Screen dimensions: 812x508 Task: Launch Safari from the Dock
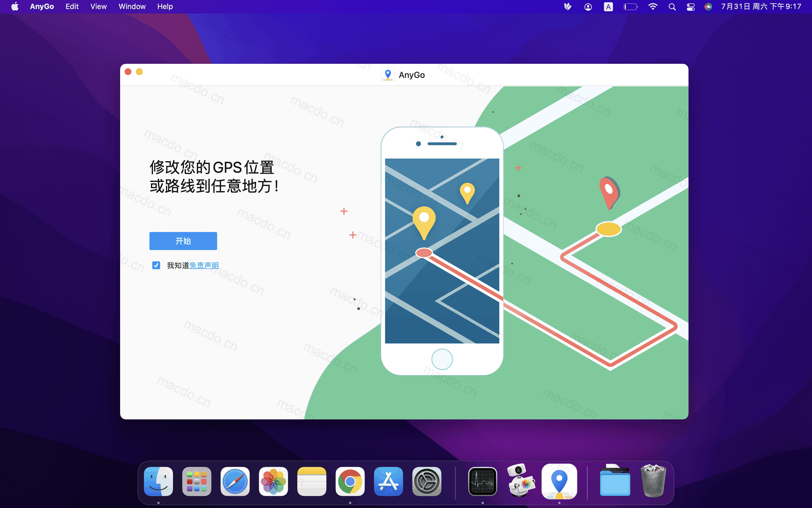[235, 481]
